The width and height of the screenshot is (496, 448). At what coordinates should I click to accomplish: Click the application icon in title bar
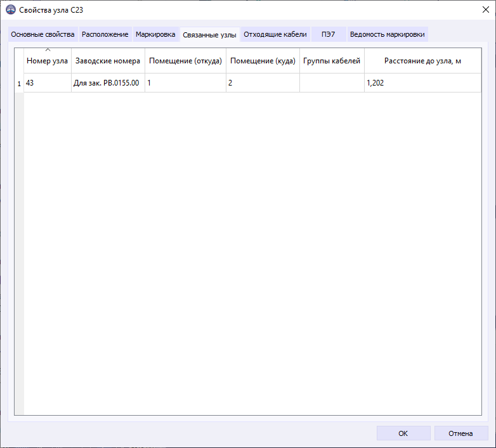tap(11, 10)
